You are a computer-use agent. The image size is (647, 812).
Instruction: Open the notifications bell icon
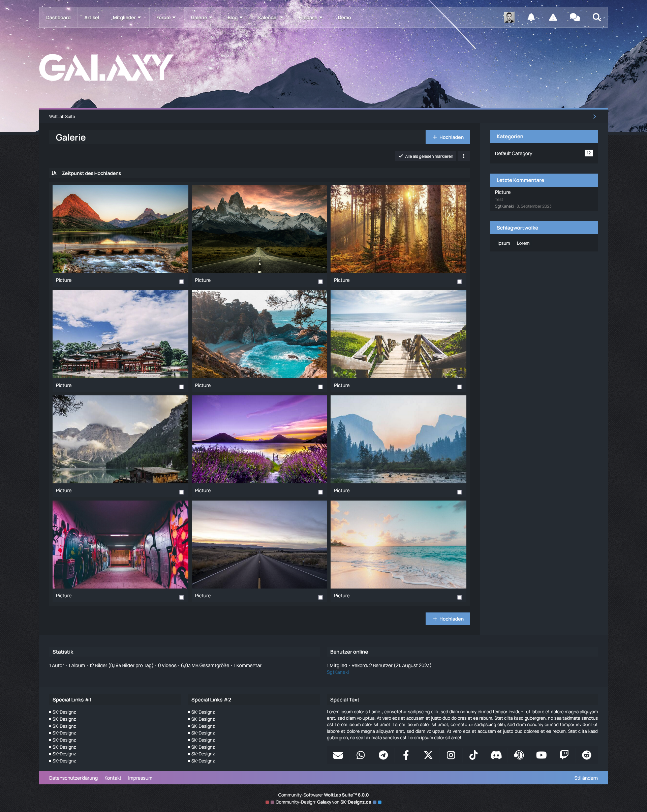tap(531, 17)
